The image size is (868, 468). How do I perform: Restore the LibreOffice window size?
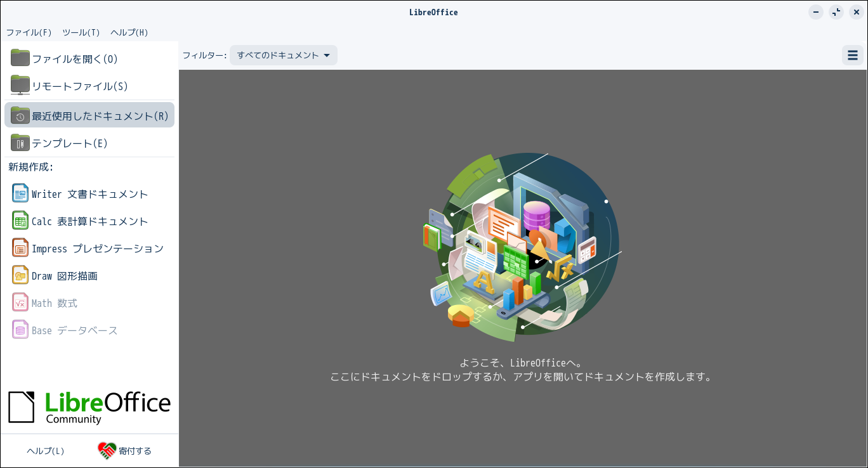click(836, 12)
